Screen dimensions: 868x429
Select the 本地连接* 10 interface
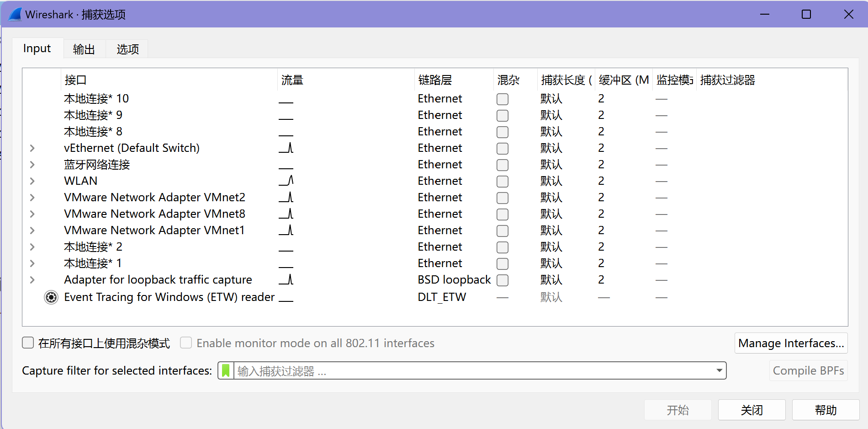[x=96, y=99]
